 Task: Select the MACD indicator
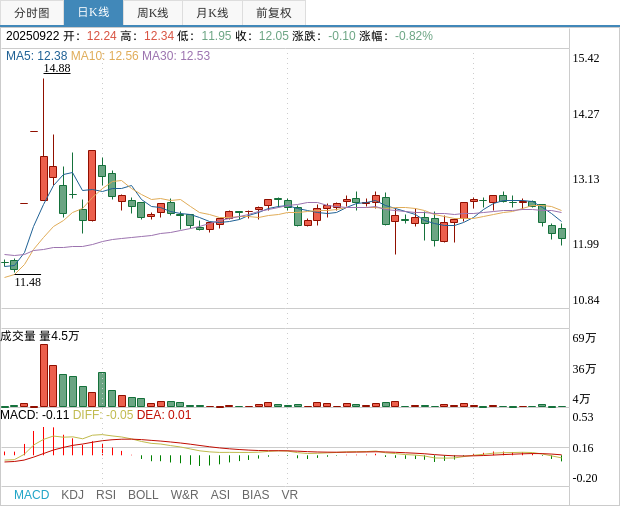[x=32, y=495]
